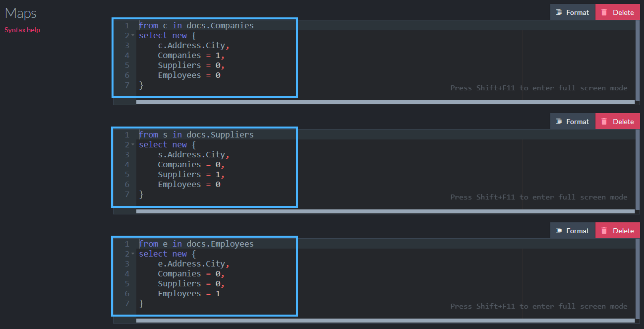Click 'select new {' line in docs.Companies map

coord(168,35)
